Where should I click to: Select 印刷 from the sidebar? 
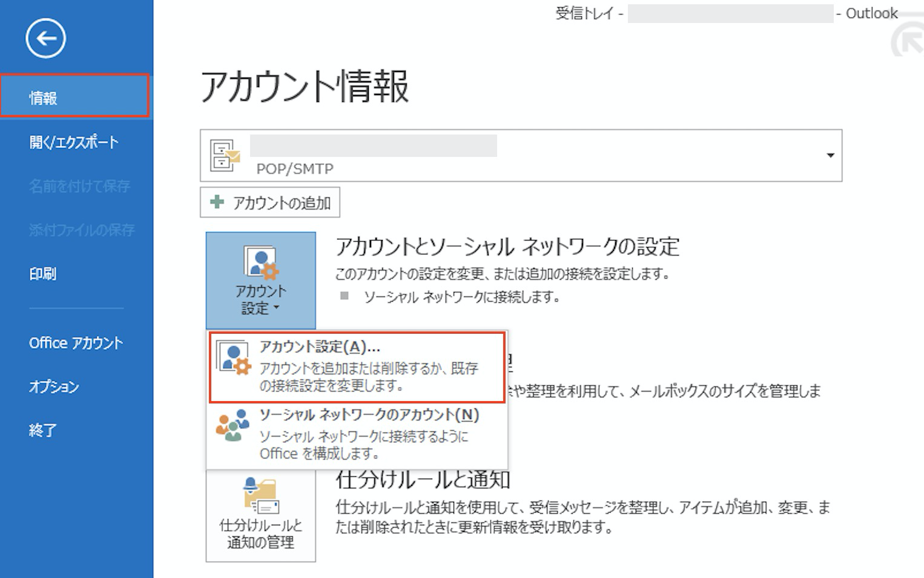pos(43,274)
